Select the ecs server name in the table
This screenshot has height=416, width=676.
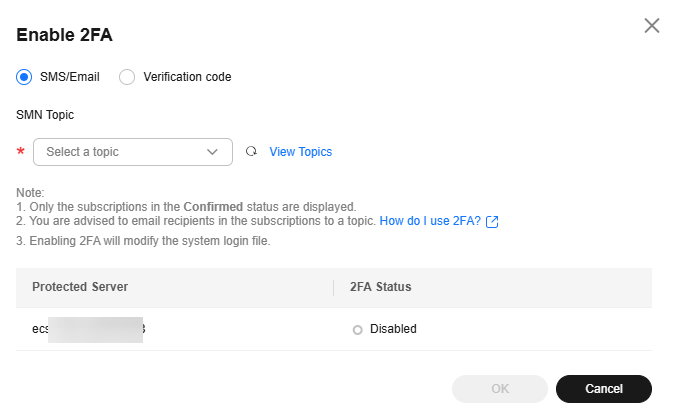click(88, 329)
